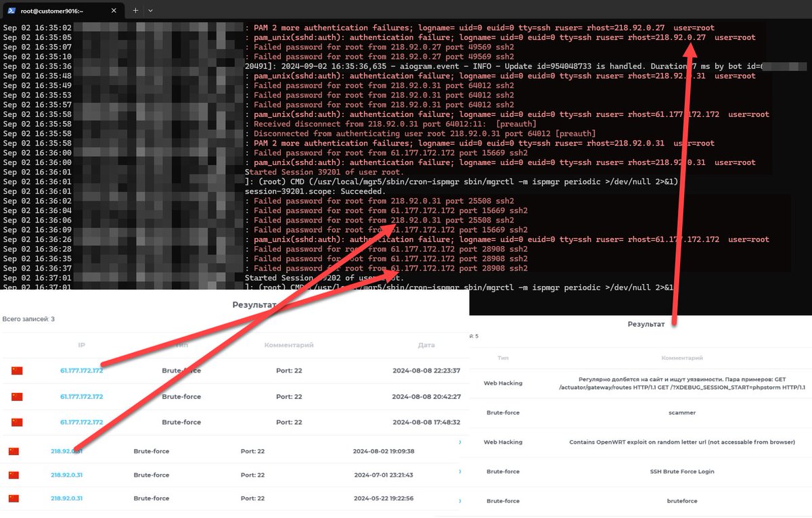The width and height of the screenshot is (812, 518).
Task: Click the PowerShell icon on the terminal tab
Action: [x=12, y=10]
